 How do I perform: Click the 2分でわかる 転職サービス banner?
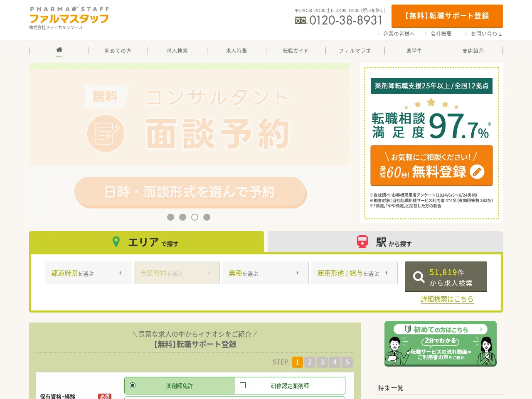coord(441,344)
